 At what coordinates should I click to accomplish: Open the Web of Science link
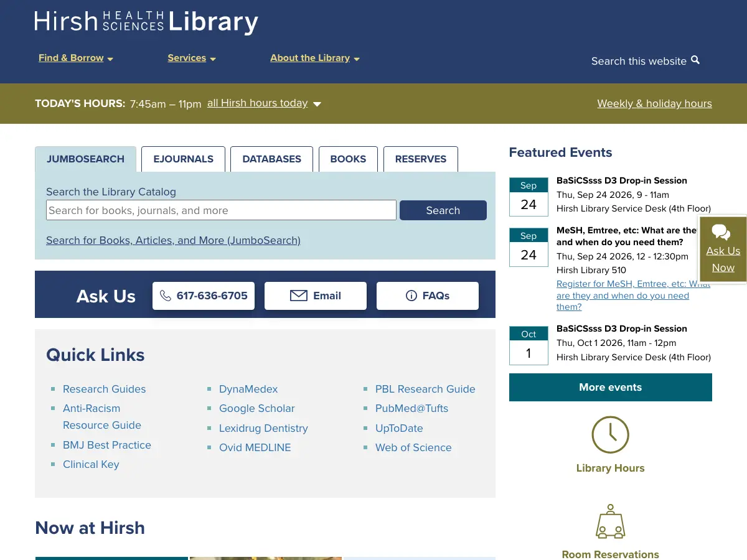(413, 447)
